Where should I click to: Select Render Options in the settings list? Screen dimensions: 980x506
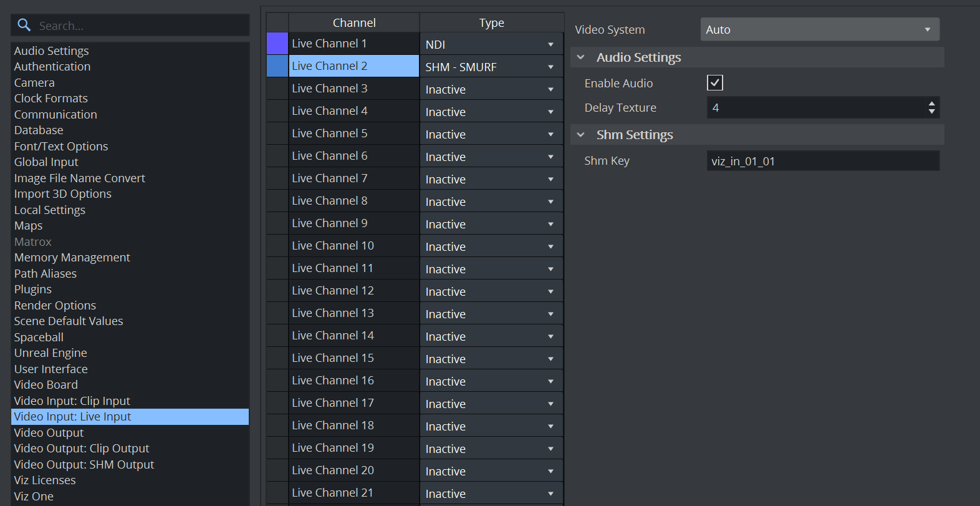point(55,305)
